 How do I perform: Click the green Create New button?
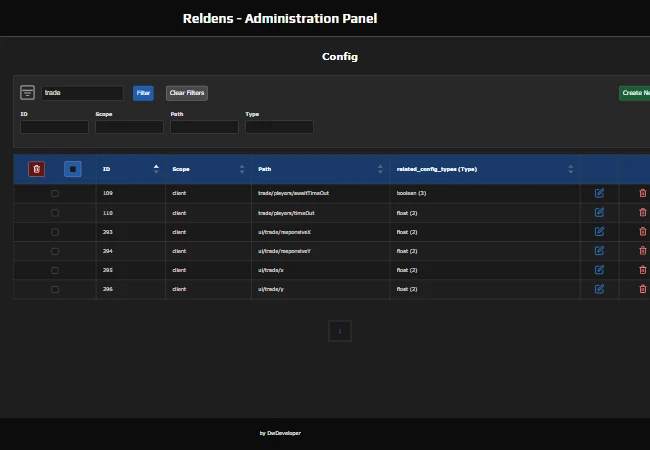635,93
